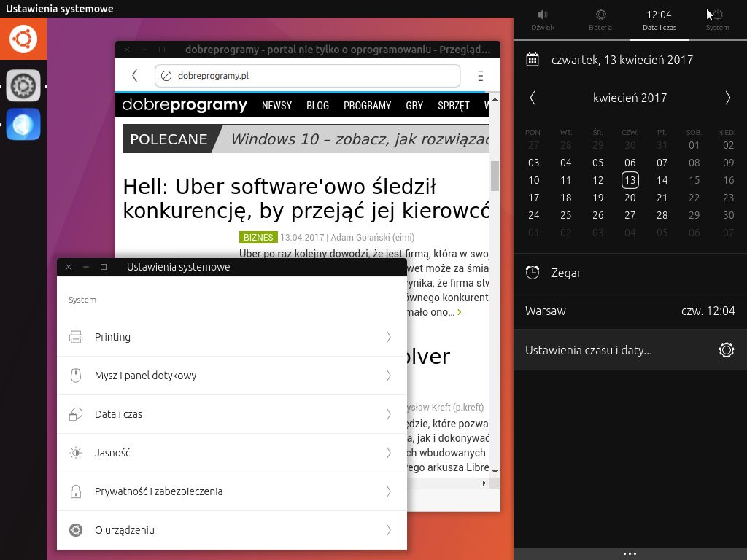
Task: Click the calendar icon beside today's date
Action: (x=532, y=60)
